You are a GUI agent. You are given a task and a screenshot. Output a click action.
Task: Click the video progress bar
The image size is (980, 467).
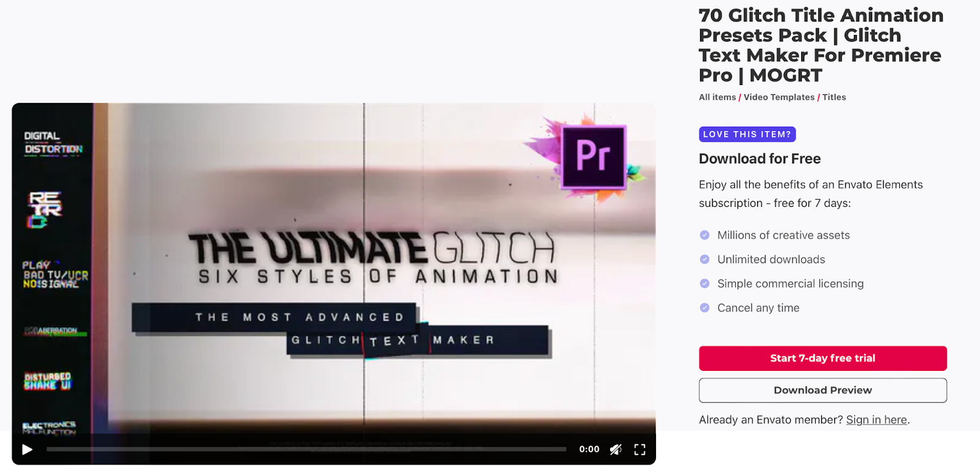(x=306, y=449)
